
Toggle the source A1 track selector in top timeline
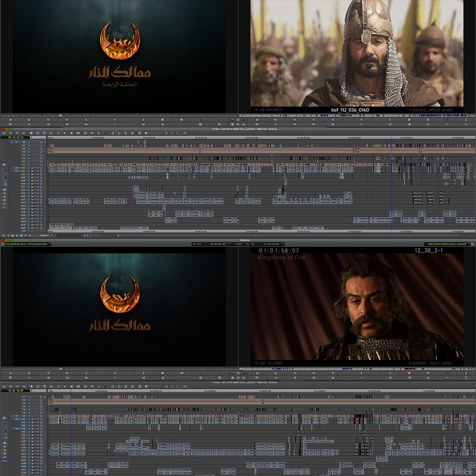[16, 168]
